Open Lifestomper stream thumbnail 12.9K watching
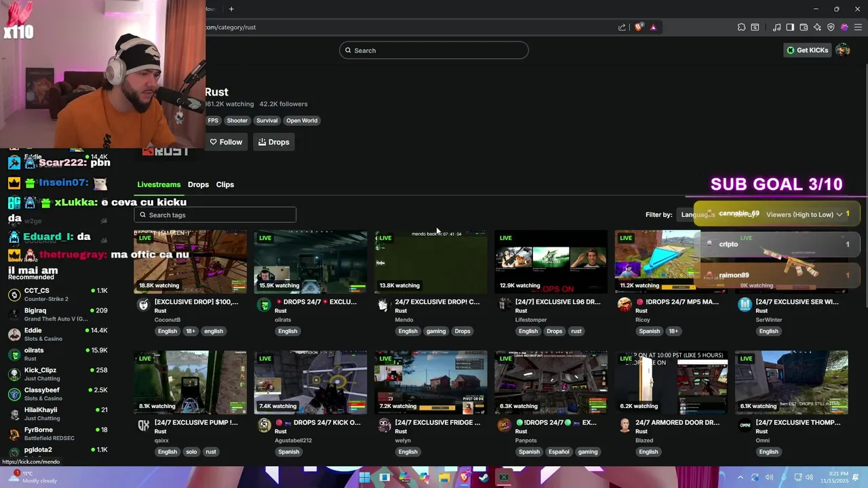Image resolution: width=868 pixels, height=488 pixels. click(551, 262)
